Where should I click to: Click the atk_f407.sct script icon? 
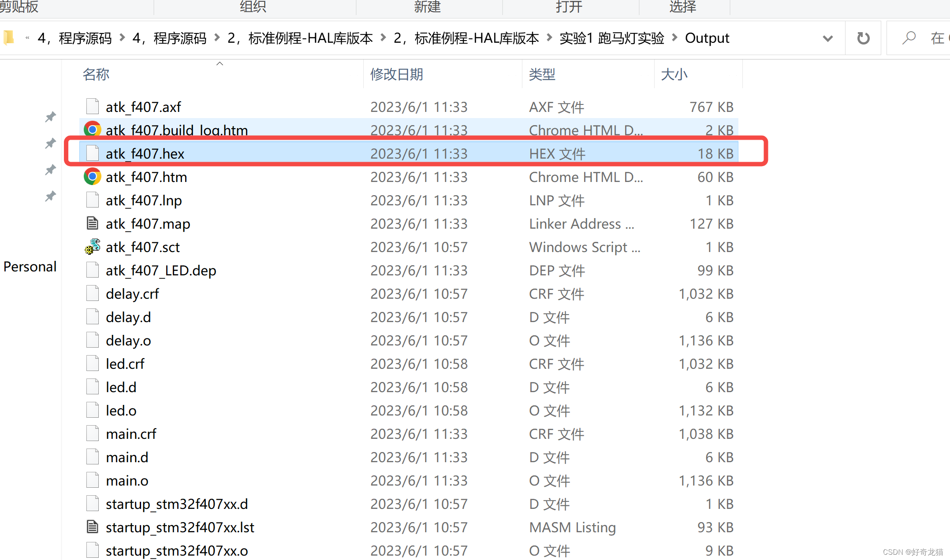tap(93, 247)
